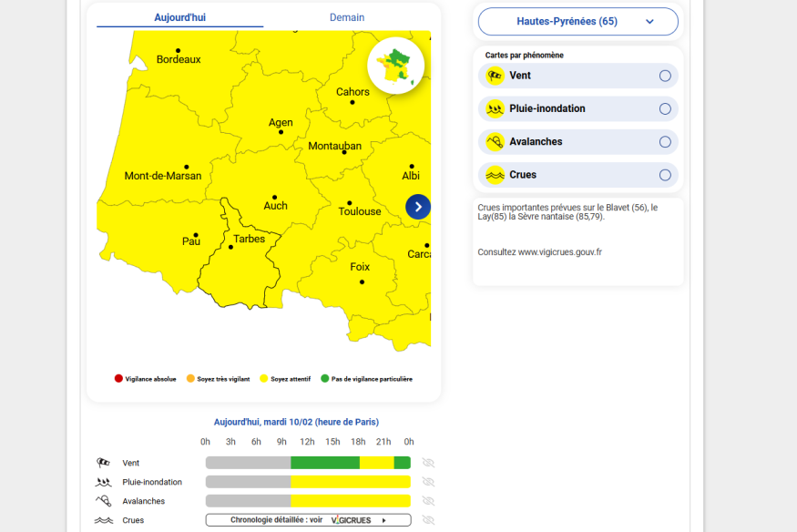Select the Vent windsock phenomenon icon
This screenshot has width=797, height=532.
click(x=495, y=76)
